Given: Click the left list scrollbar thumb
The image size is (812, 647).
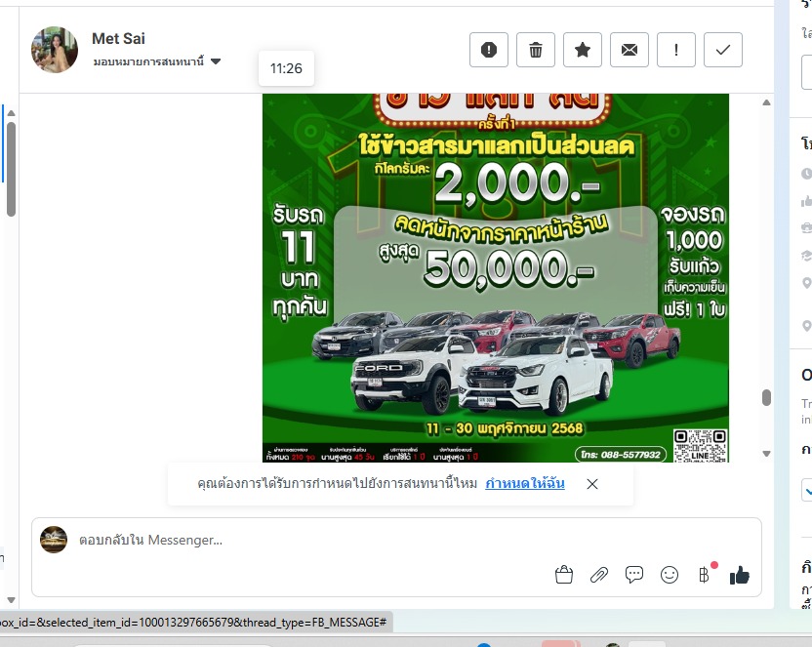Looking at the screenshot, I should coord(12,169).
